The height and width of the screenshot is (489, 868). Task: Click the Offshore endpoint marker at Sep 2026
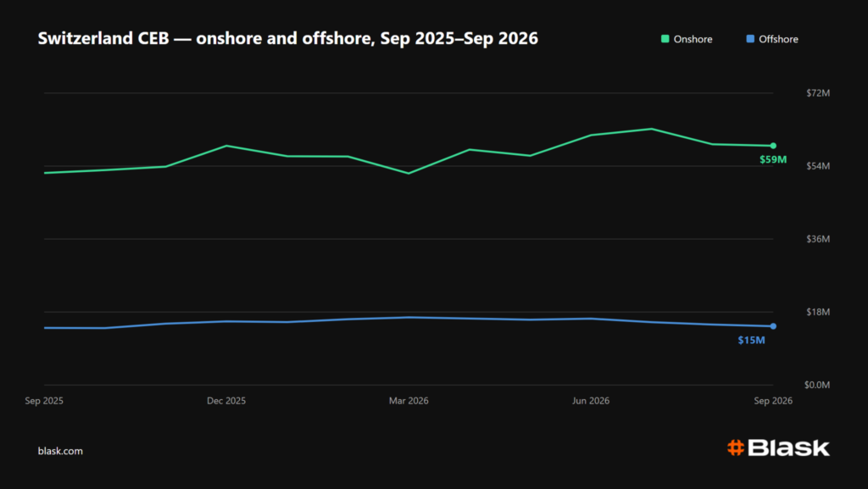tap(773, 326)
